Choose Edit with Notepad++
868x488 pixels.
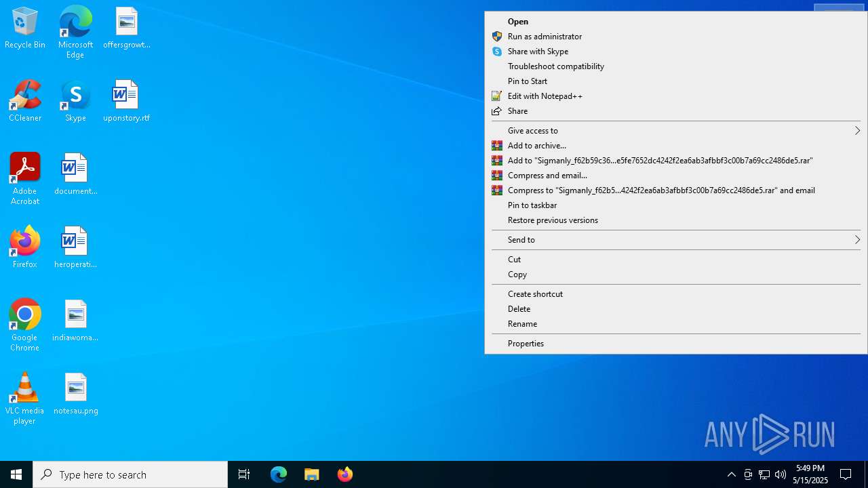[676, 96]
